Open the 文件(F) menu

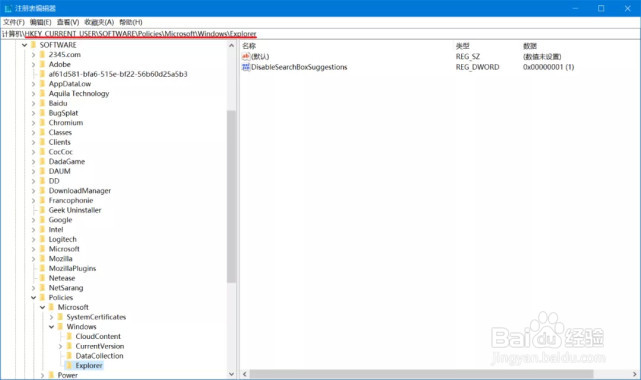point(14,22)
